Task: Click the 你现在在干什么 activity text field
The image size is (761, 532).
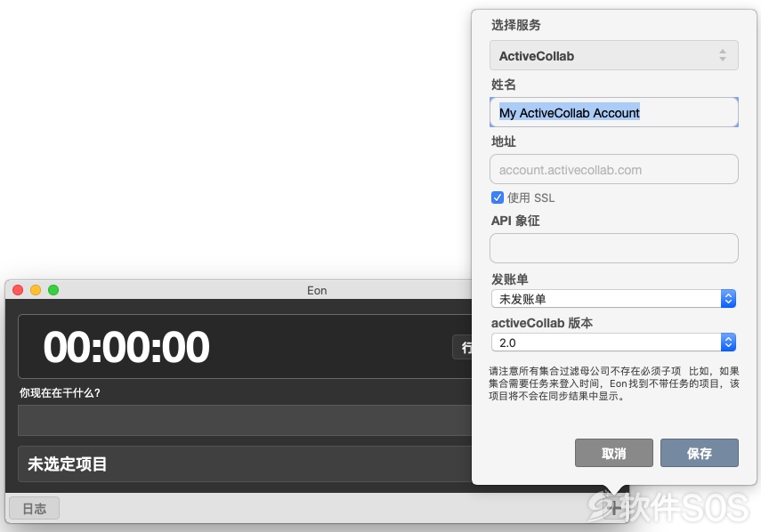Action: (x=245, y=420)
